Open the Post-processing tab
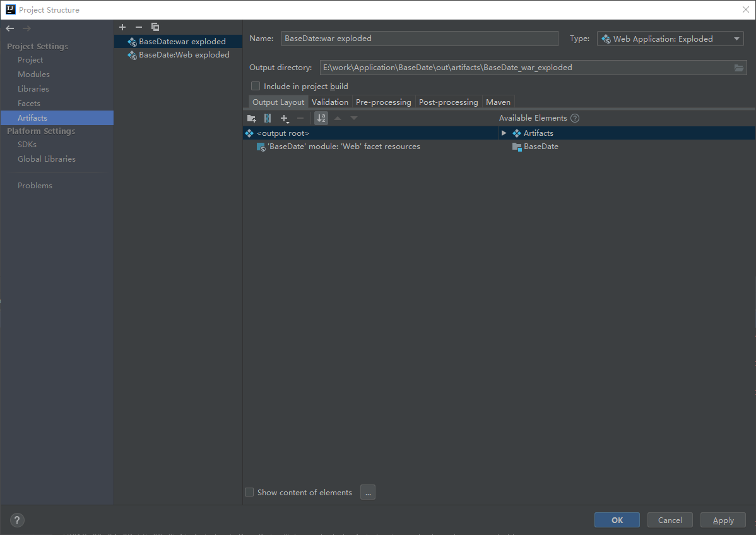This screenshot has height=535, width=756. [x=449, y=102]
